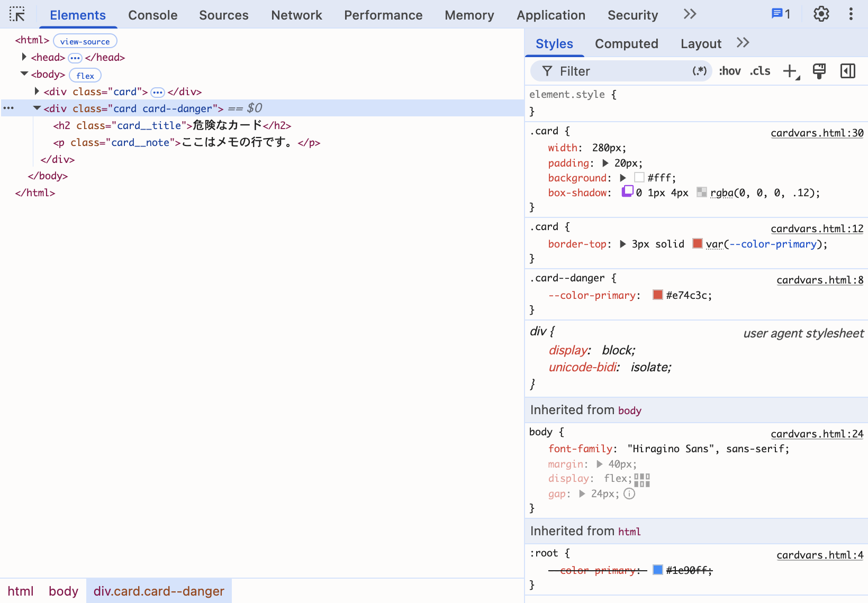Click the new style rule plus icon
Image resolution: width=868 pixels, height=603 pixels.
791,71
